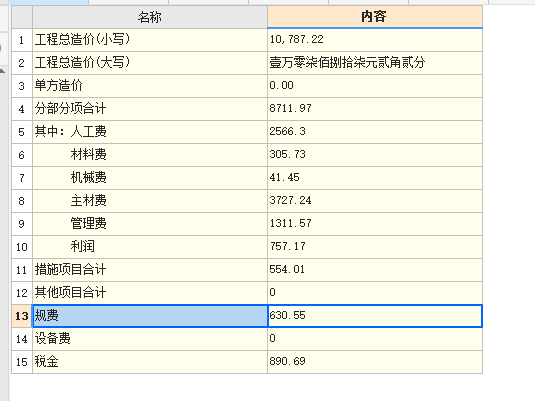The width and height of the screenshot is (535, 401).
Task: Select row header number 4
Action: (22, 109)
